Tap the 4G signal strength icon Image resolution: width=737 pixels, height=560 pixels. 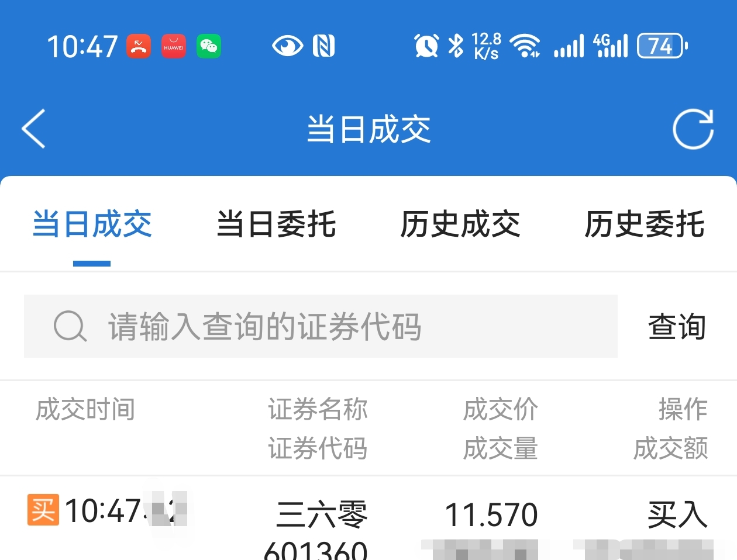tap(611, 46)
